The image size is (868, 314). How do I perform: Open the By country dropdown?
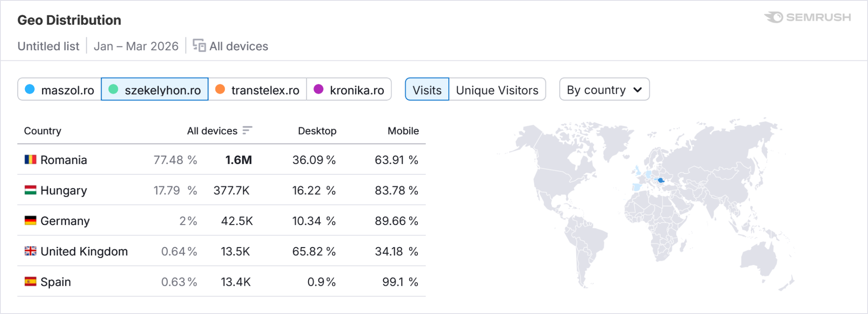pyautogui.click(x=604, y=90)
